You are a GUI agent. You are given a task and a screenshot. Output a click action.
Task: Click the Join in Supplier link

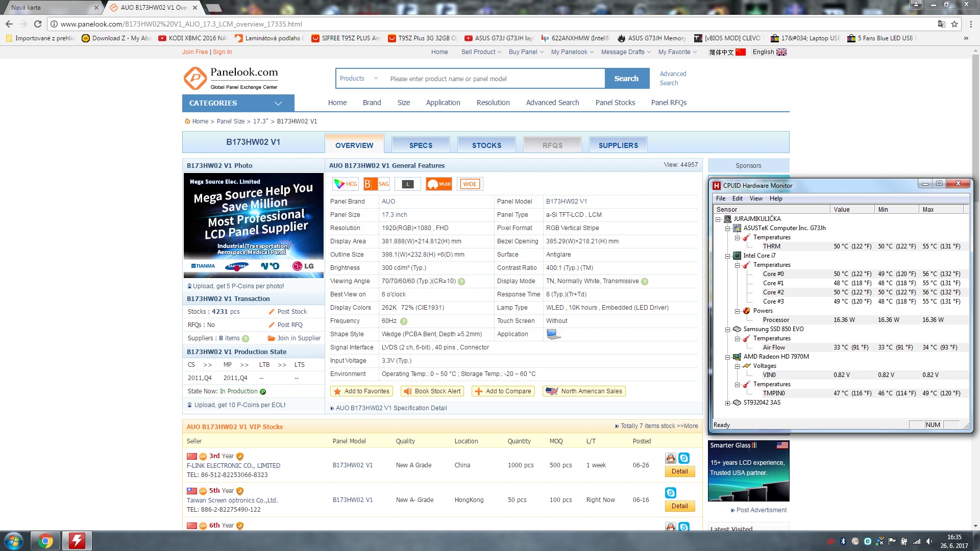(x=299, y=338)
